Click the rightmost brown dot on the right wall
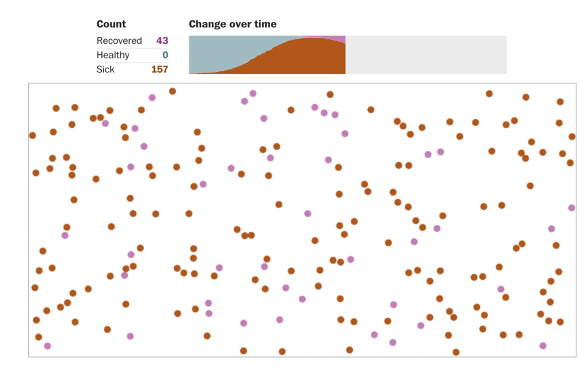The height and width of the screenshot is (375, 588). pos(572,136)
